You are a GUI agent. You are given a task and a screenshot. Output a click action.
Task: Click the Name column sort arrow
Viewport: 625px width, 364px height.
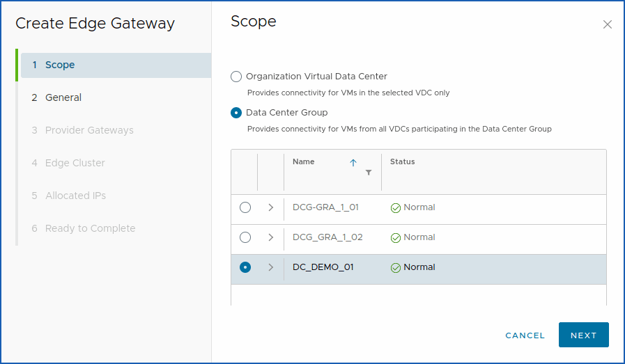(x=353, y=162)
